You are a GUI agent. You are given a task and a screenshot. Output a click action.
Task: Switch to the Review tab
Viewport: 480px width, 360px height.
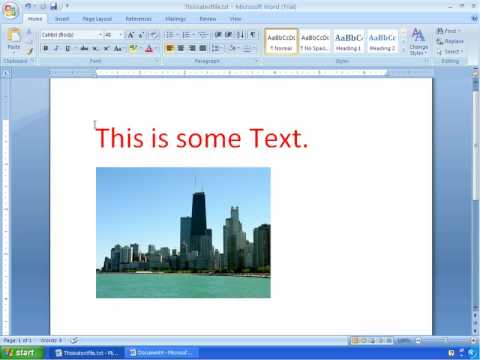[x=208, y=19]
